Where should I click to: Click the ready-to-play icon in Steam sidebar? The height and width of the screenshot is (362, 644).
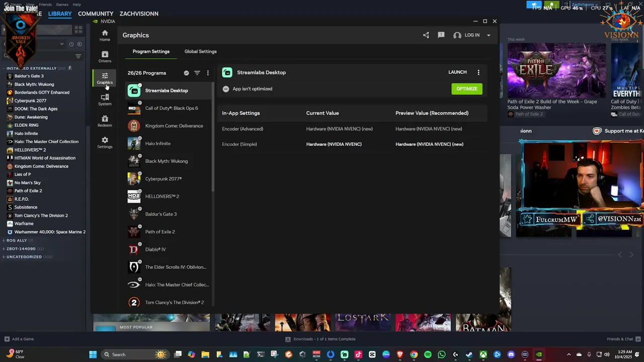[79, 44]
